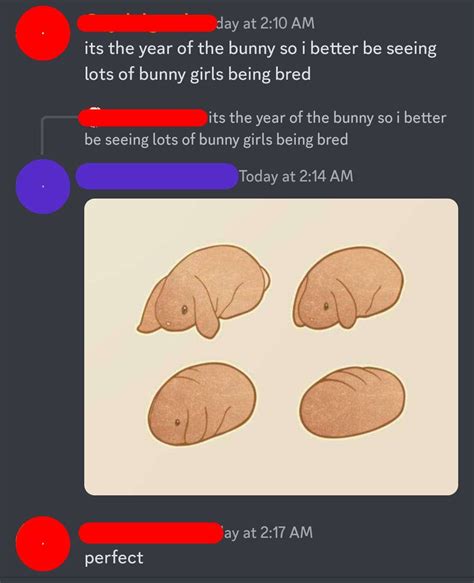Viewport: 474px width, 583px height.
Task: Select the "perfect" message text
Action: point(114,558)
